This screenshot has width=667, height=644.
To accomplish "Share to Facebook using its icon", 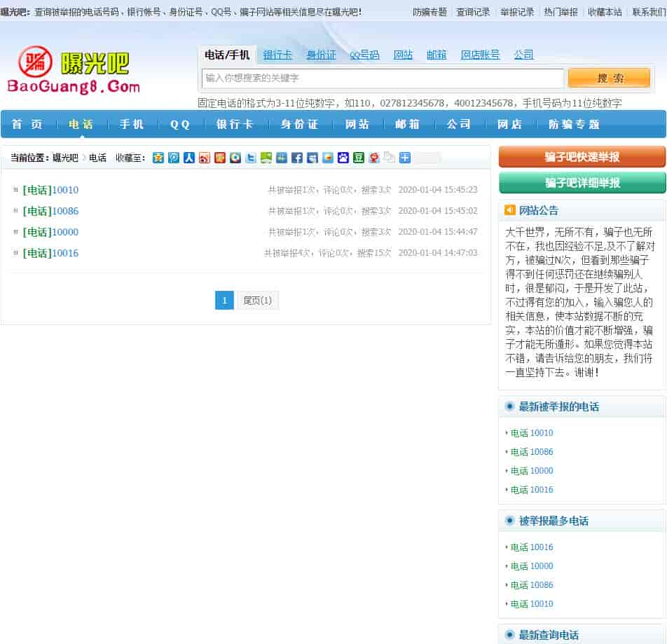I will tap(297, 158).
